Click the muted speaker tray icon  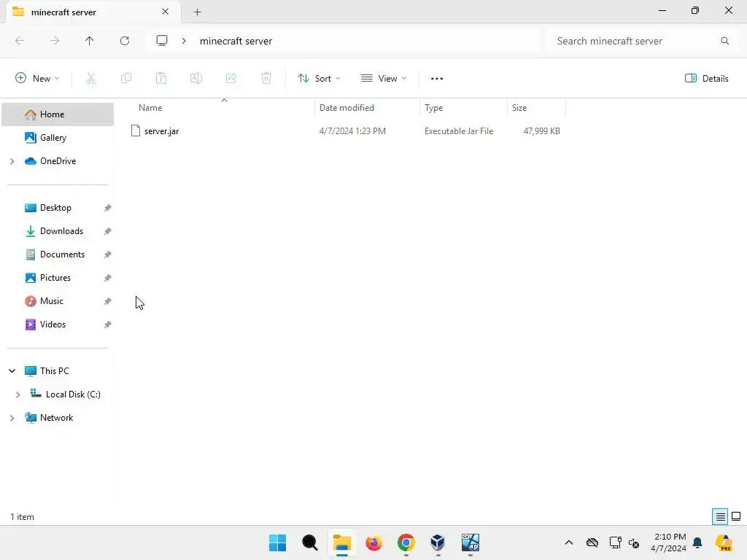634,542
